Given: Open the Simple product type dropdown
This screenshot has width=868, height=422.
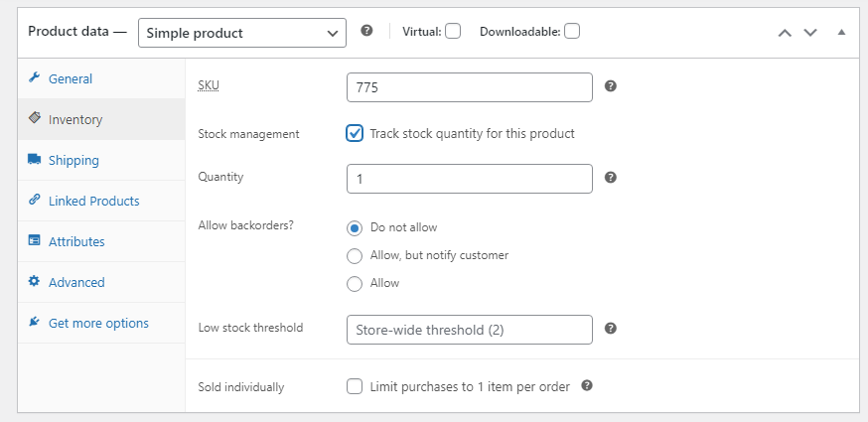Looking at the screenshot, I should click(242, 32).
